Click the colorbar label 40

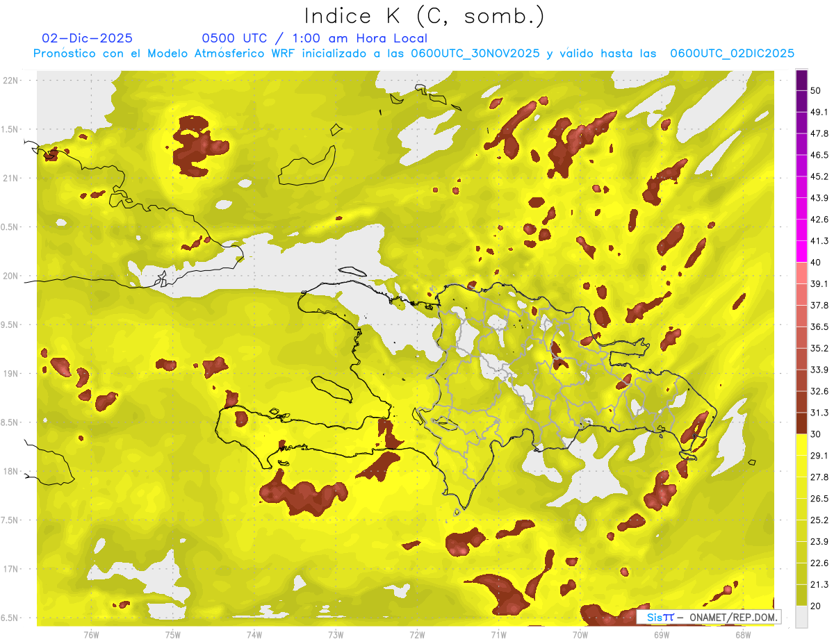[x=816, y=263]
